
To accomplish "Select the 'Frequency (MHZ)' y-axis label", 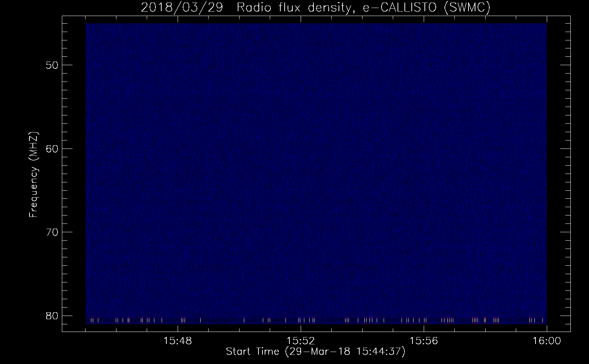I will click(x=34, y=174).
